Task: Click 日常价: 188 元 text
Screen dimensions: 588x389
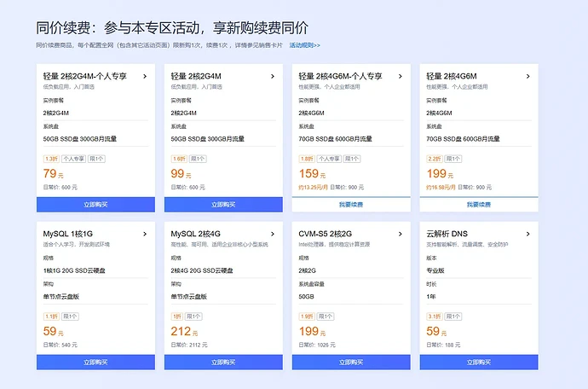Action: click(443, 345)
